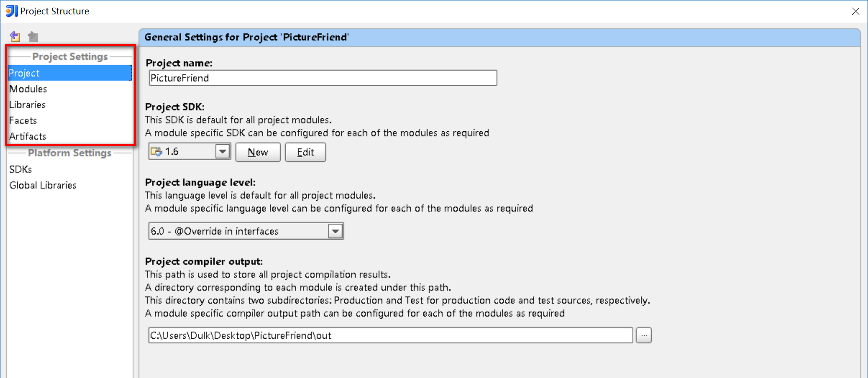The height and width of the screenshot is (378, 868).
Task: Close the Project Structure dialog
Action: 856,11
